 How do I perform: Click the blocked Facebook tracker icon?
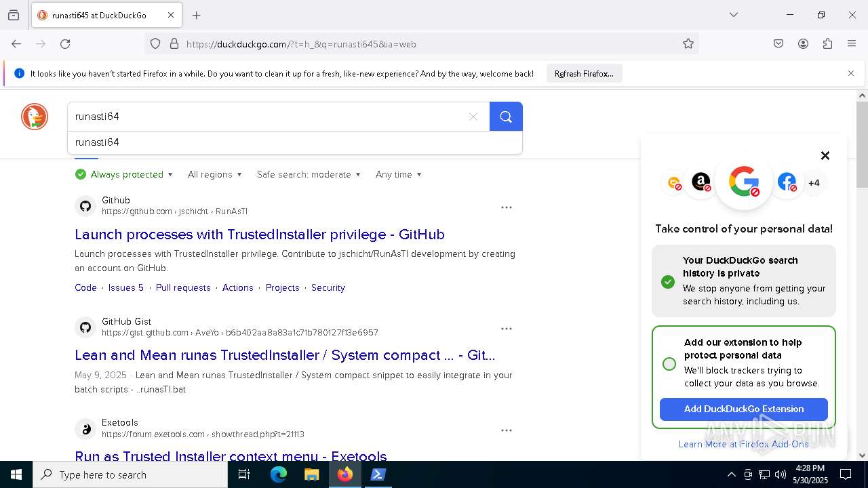(x=787, y=182)
